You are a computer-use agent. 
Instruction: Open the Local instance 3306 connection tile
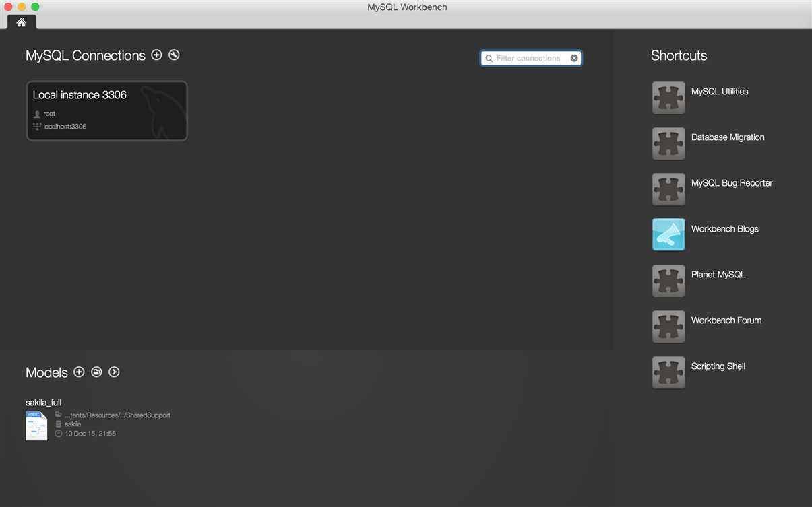pos(106,111)
